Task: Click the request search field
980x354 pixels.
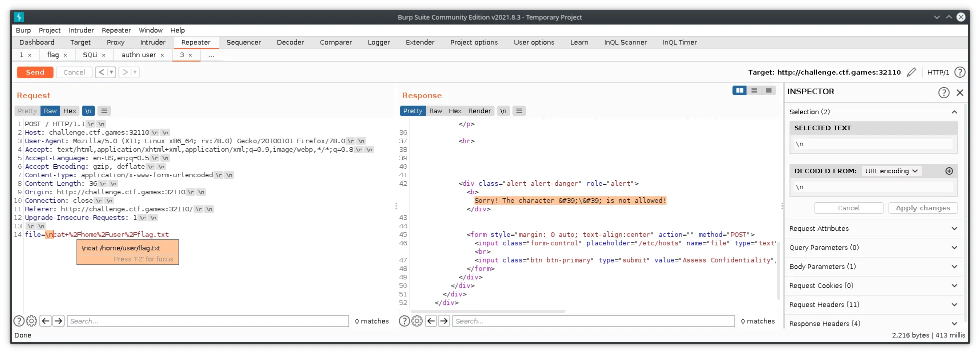Action: point(208,321)
